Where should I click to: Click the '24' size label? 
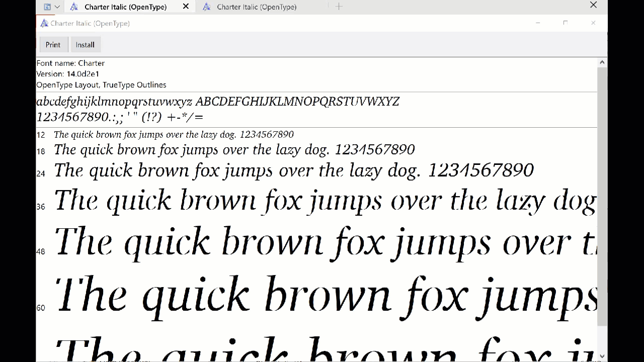(41, 174)
